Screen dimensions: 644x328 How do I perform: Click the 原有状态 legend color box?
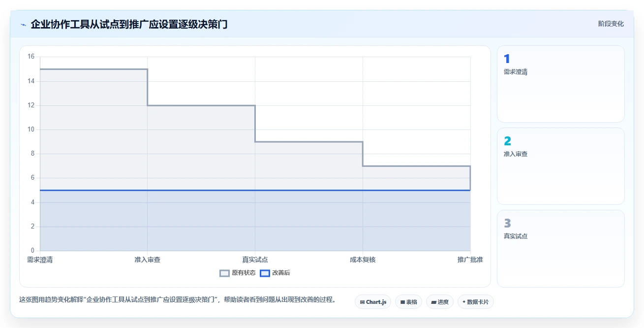pos(224,273)
